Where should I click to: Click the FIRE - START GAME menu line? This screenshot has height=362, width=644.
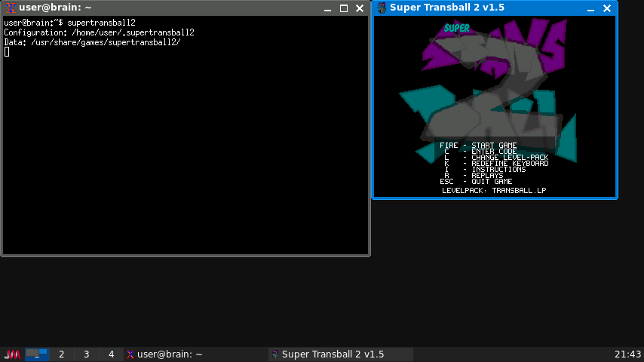478,146
